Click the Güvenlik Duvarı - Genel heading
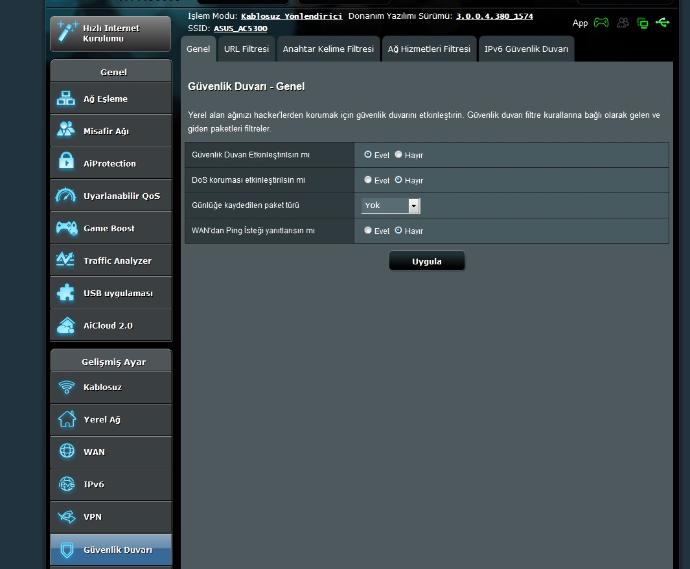 click(x=246, y=86)
